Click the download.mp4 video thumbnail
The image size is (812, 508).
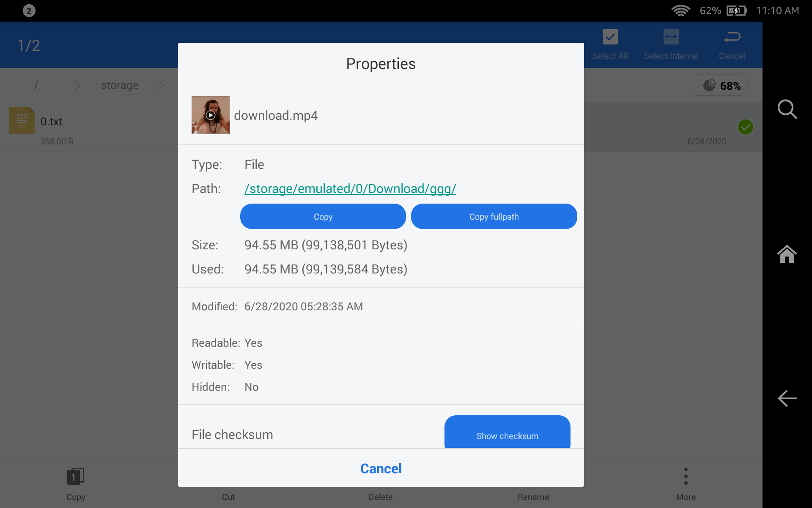coord(211,115)
